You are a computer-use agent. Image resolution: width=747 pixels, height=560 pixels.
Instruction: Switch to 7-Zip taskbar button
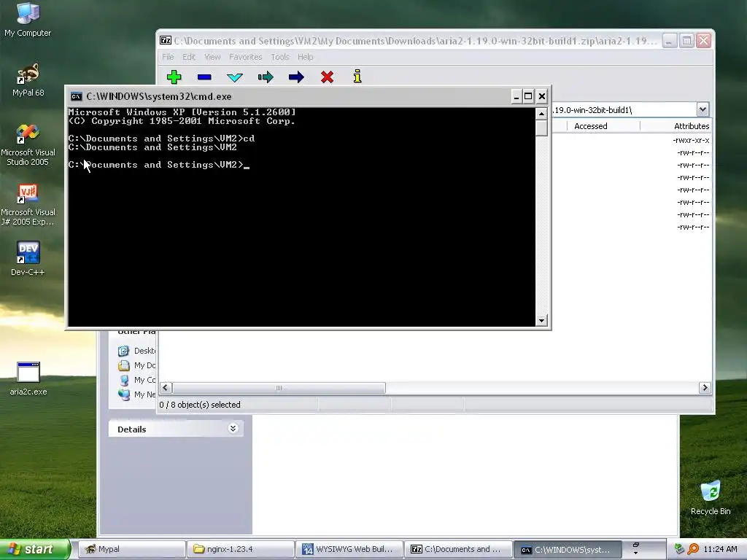coord(458,549)
